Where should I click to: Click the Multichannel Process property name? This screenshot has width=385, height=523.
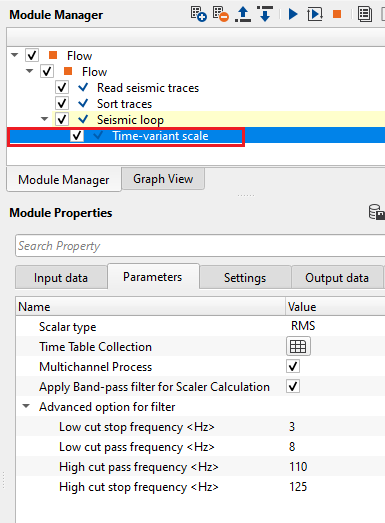(95, 367)
